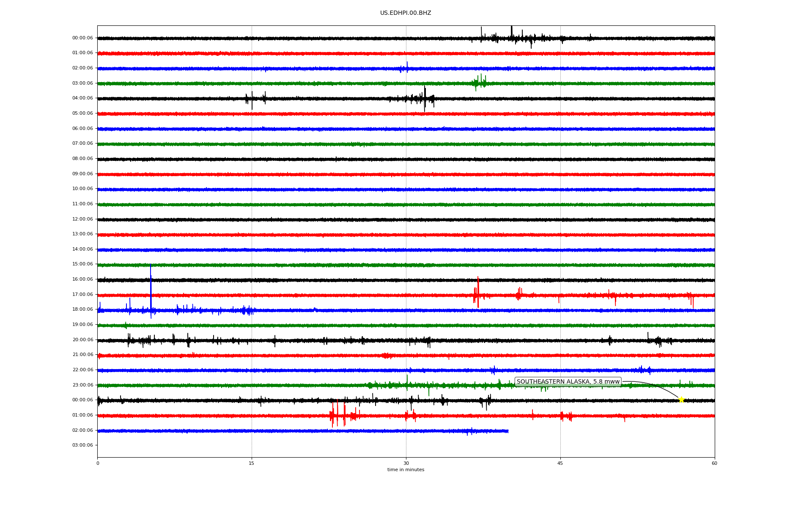Click the 04:00:06 row label

tap(82, 98)
